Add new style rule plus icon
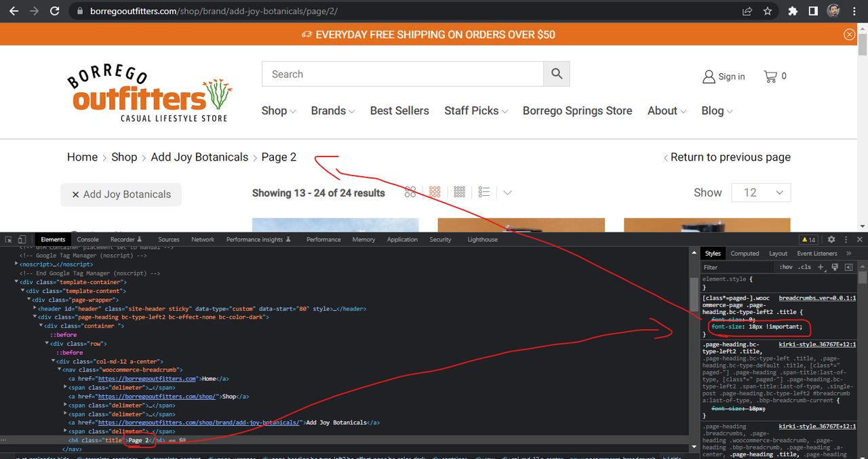Screen dimensions: 868x459 coord(821,267)
